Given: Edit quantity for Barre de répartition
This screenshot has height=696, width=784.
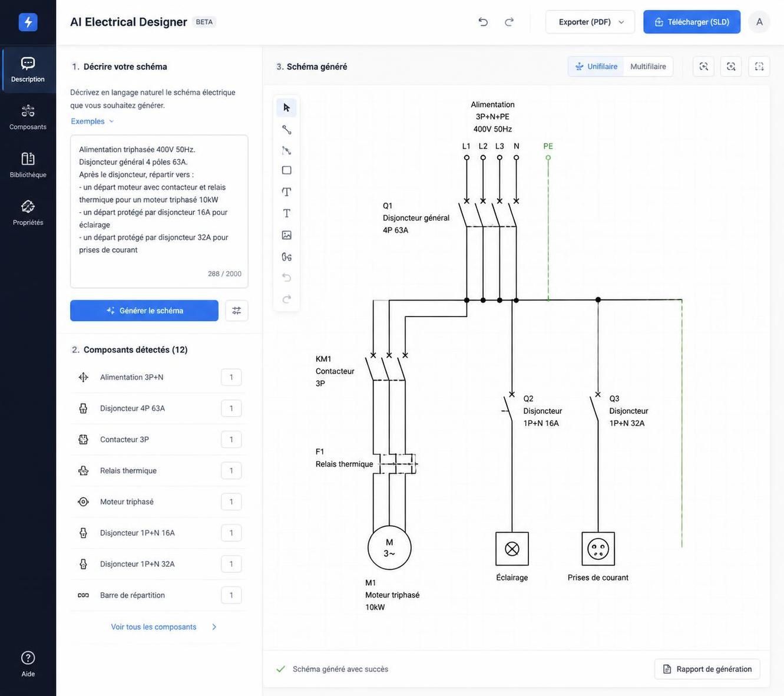Looking at the screenshot, I should (231, 595).
